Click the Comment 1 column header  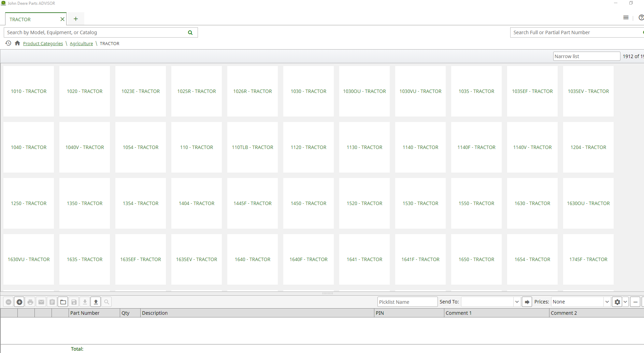[x=497, y=313]
